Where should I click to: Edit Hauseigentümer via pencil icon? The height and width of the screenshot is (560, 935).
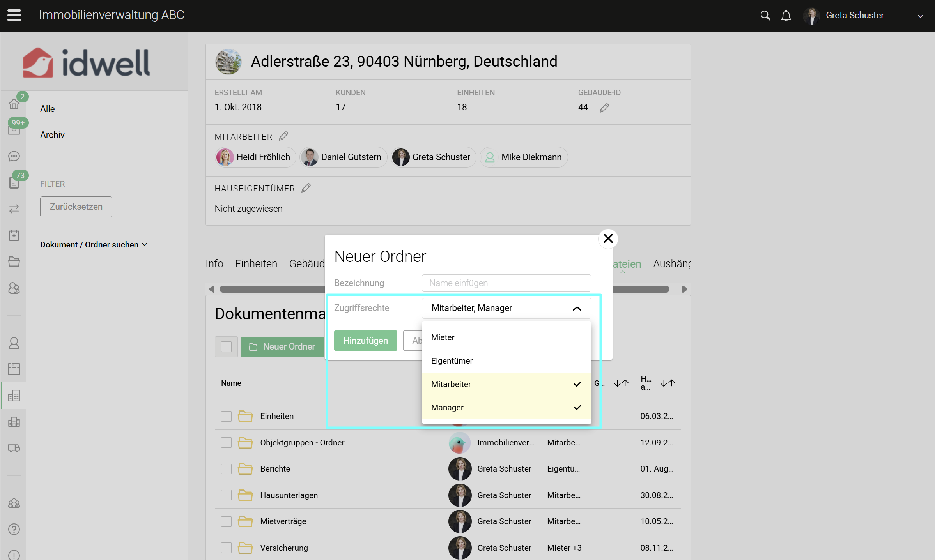[306, 188]
